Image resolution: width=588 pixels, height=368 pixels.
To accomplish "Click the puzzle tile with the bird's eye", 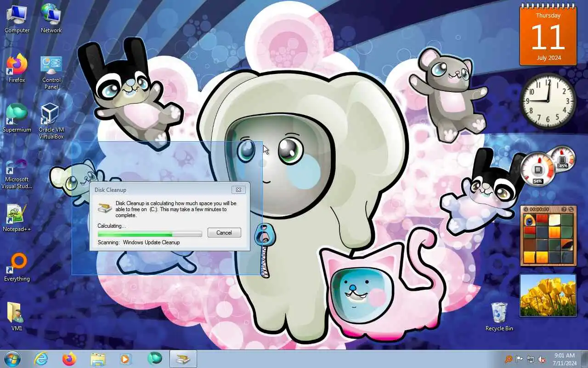I will tap(530, 220).
